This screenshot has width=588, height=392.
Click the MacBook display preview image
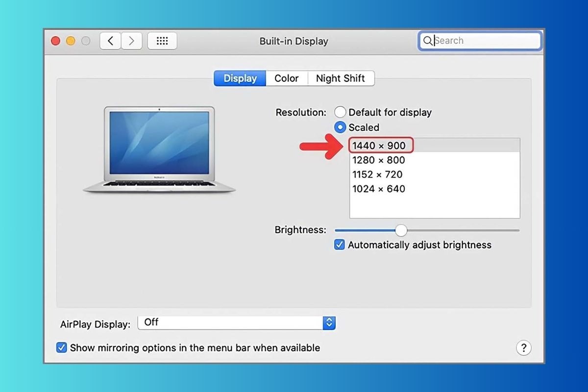159,149
